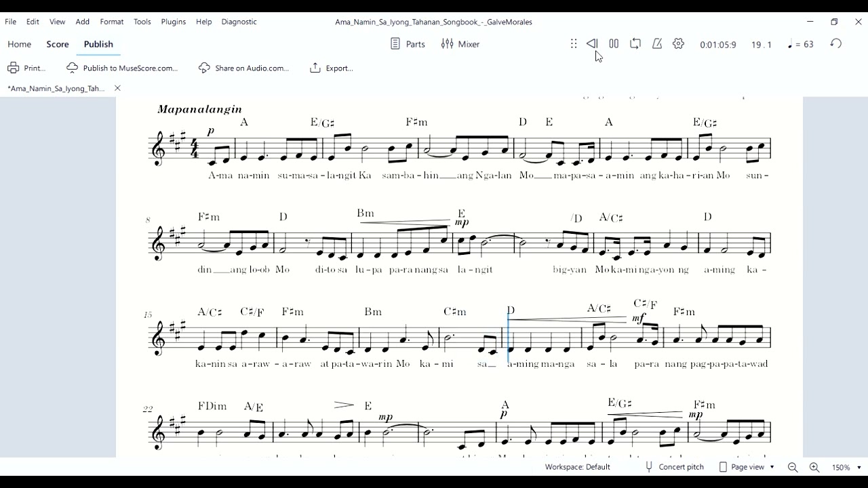Open the Diagnostic menu
Image resolution: width=868 pixels, height=488 pixels.
tap(239, 22)
